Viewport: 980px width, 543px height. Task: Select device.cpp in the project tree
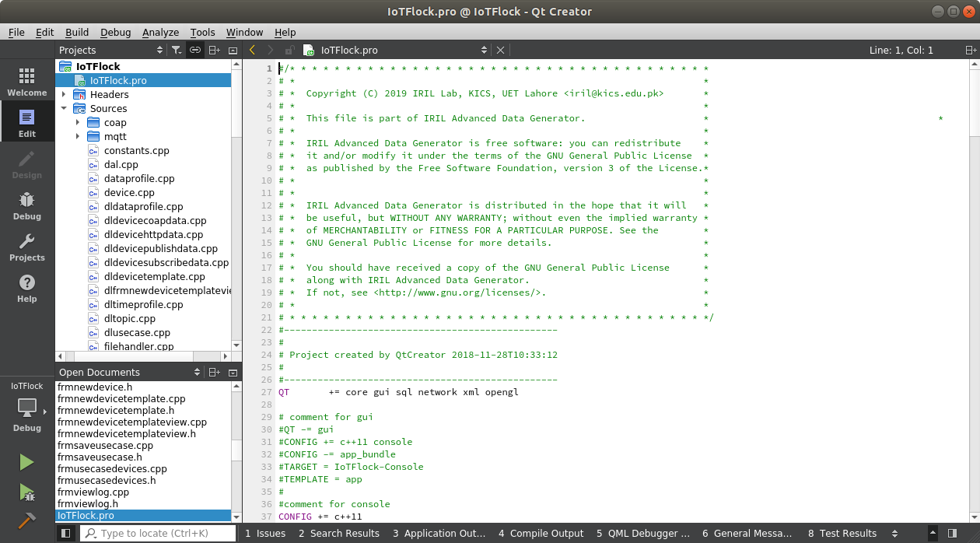point(129,192)
